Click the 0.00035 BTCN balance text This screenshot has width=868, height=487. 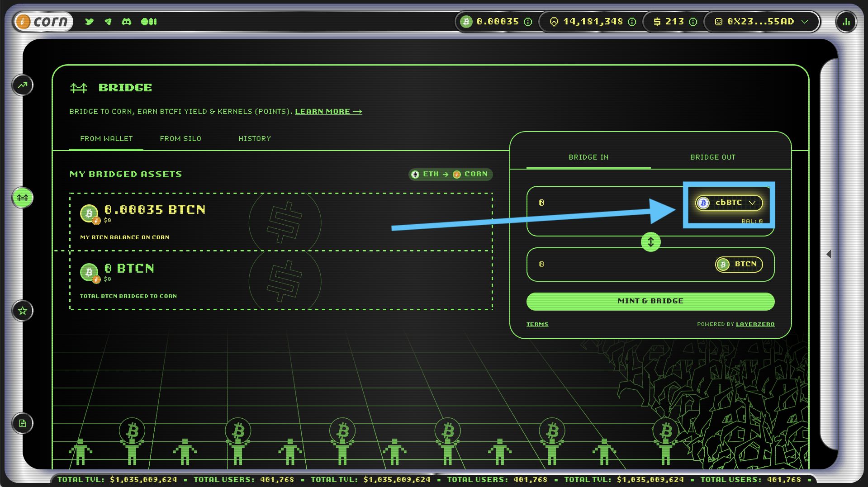(x=155, y=210)
